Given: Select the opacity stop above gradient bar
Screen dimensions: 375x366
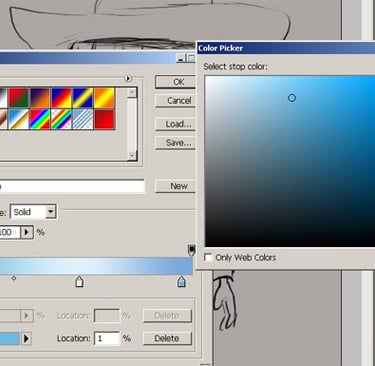Looking at the screenshot, I should click(192, 250).
